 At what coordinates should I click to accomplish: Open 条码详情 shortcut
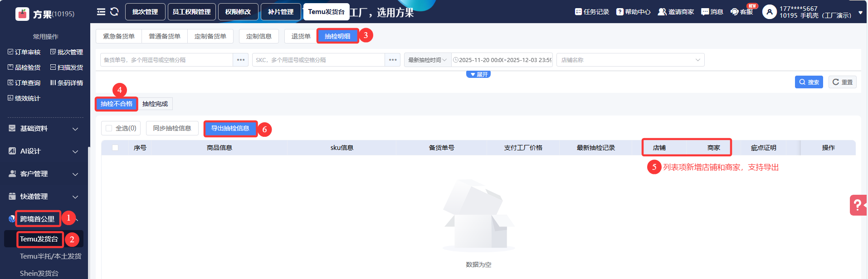(66, 83)
